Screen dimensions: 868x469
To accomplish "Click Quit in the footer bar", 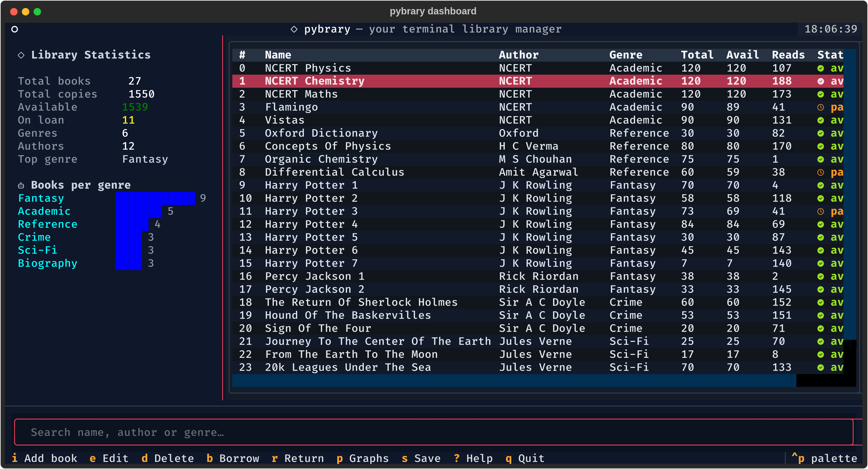I will pos(525,459).
